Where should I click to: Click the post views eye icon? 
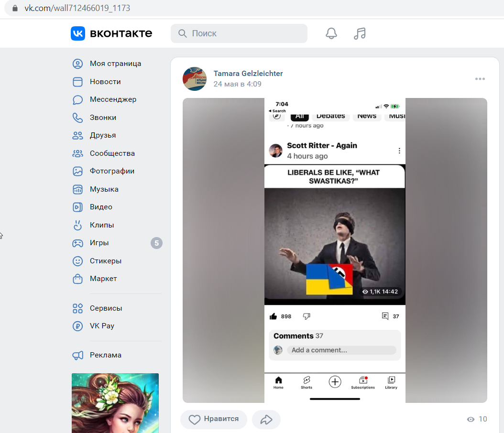pos(471,419)
